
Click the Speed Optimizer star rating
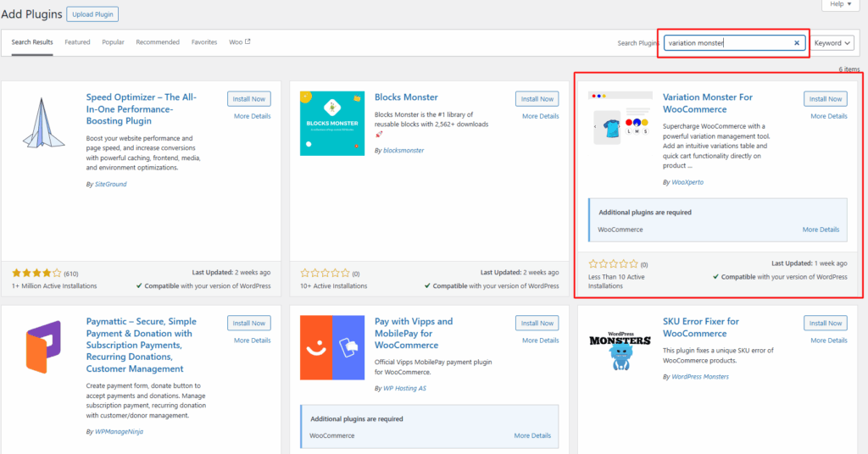(x=36, y=274)
